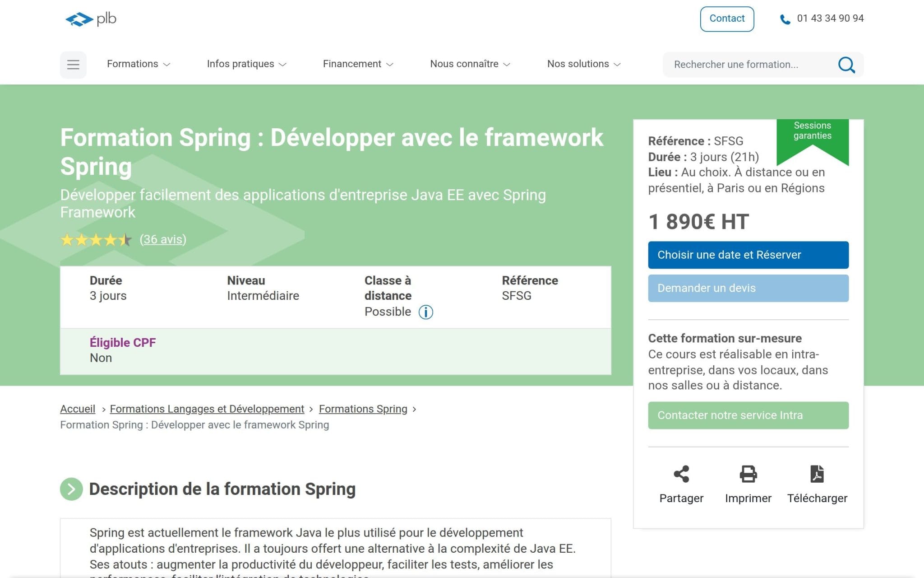Click the Télécharger label
The height and width of the screenshot is (578, 924).
(x=817, y=498)
